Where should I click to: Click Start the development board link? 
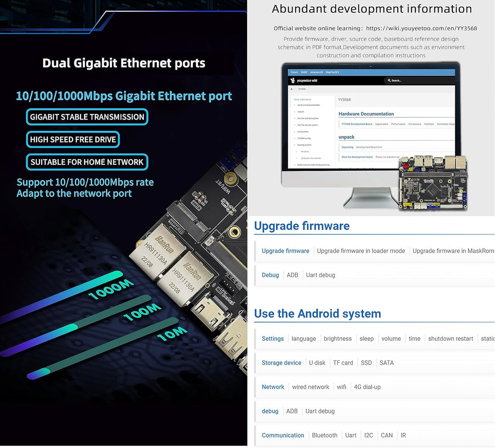(357, 157)
